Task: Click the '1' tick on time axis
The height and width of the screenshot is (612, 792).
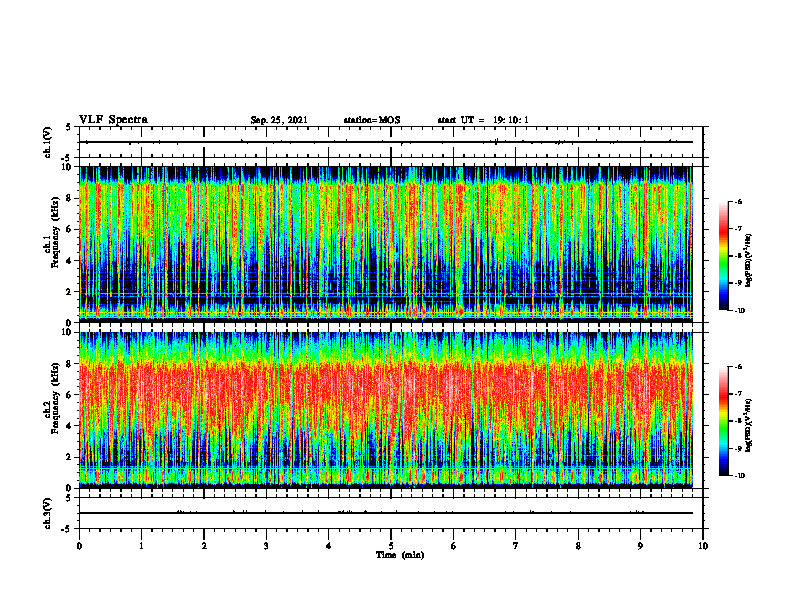Action: 141,546
